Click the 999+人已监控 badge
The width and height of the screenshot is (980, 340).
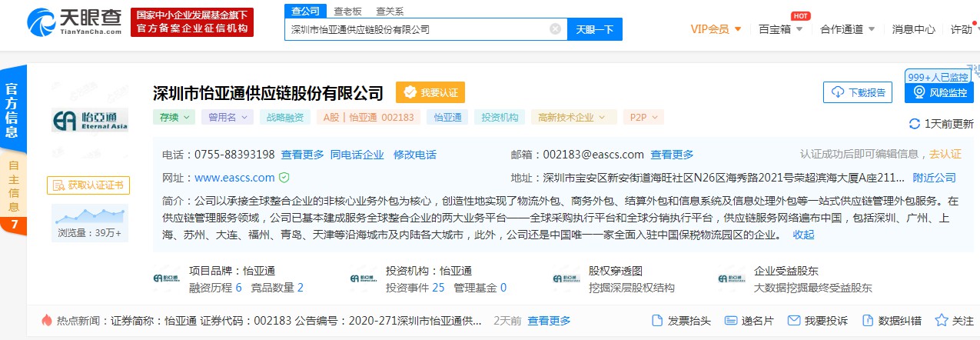tap(938, 77)
